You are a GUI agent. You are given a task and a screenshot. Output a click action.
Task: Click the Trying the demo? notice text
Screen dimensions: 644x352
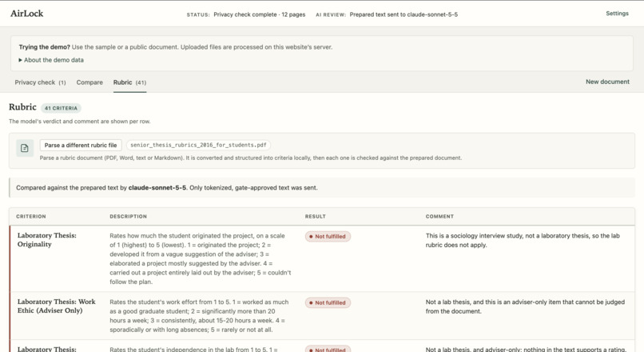175,47
